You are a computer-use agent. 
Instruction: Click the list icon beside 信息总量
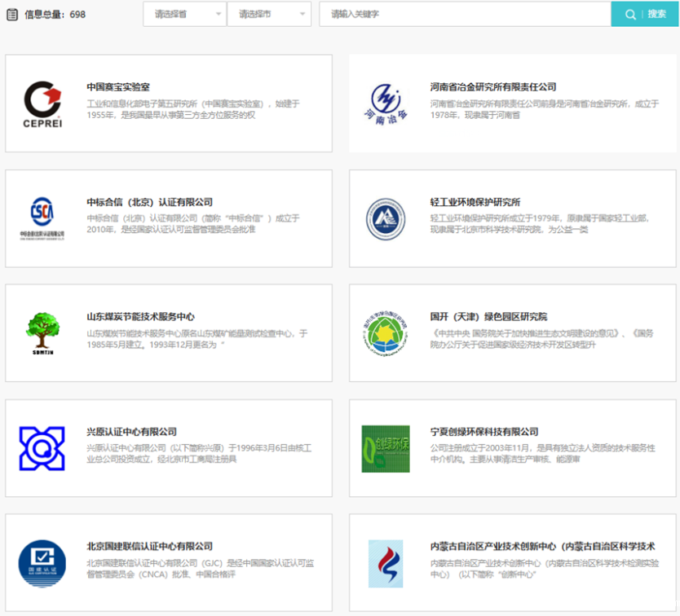[x=12, y=14]
